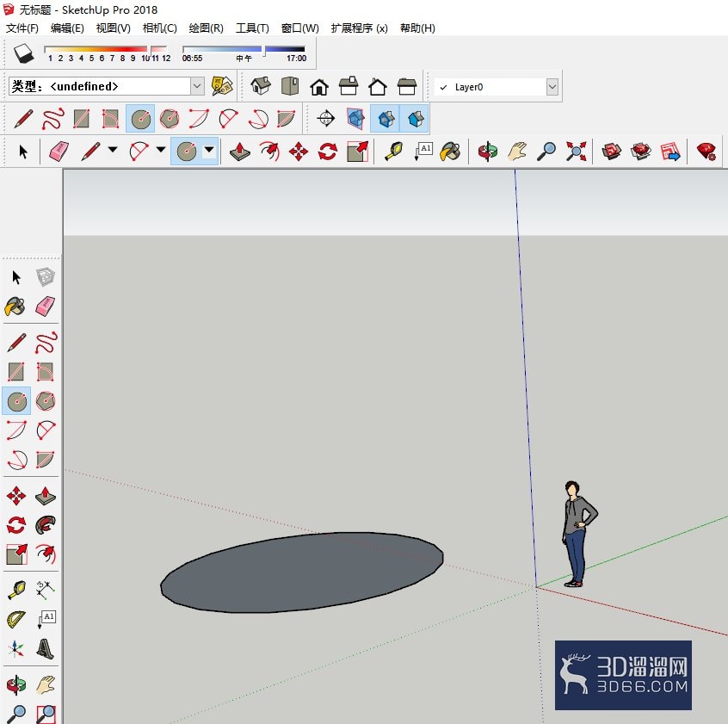Click the Classifier tag tool icon
Screen dimensions: 728x724
coord(222,86)
